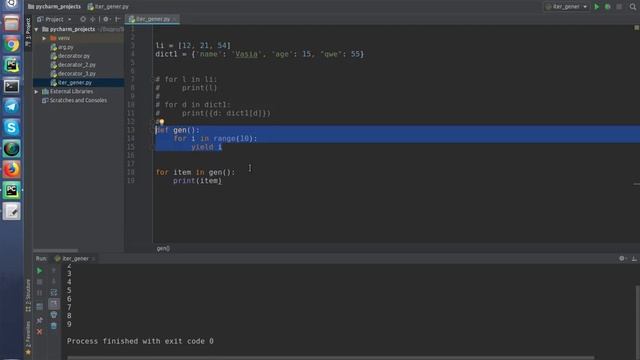The image size is (640, 360).
Task: Click on line 18 'for item in gen():'
Action: coord(195,172)
